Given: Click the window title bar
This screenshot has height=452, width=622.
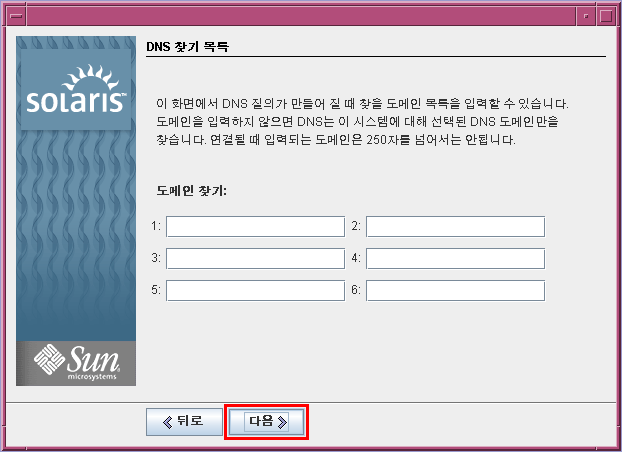Looking at the screenshot, I should pyautogui.click(x=301, y=16).
